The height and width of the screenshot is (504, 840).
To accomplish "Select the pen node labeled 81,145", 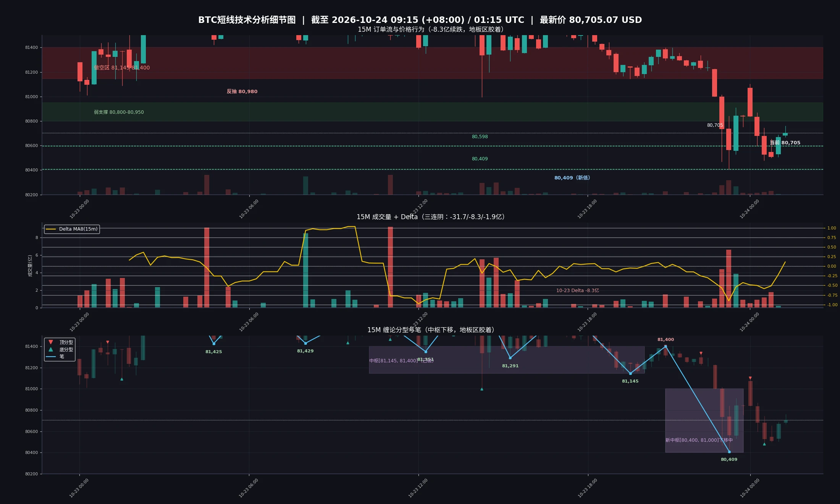I will (630, 373).
